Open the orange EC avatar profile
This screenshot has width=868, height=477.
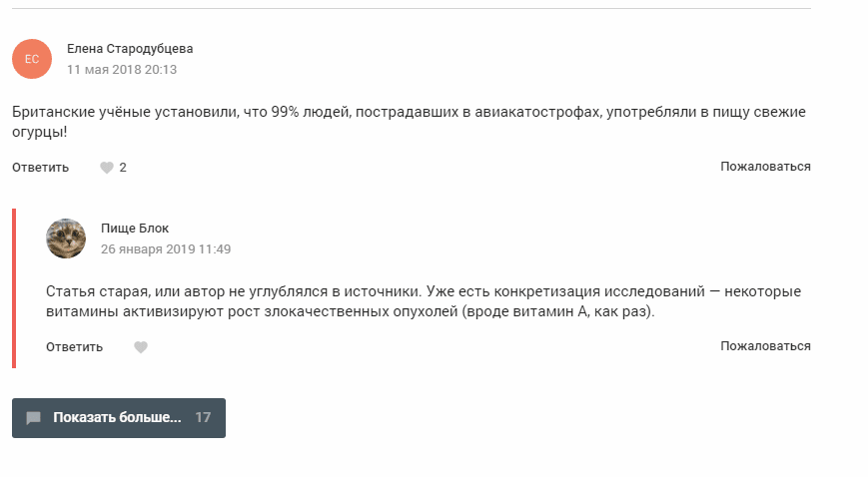coord(32,59)
